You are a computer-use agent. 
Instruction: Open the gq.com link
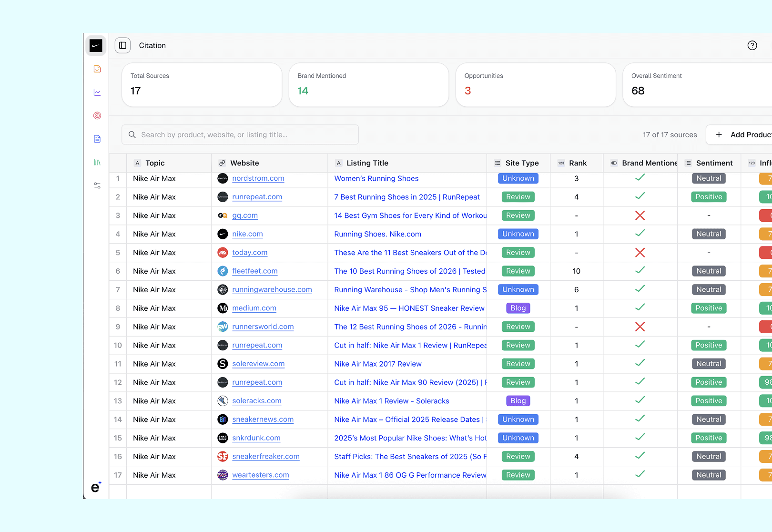[245, 215]
